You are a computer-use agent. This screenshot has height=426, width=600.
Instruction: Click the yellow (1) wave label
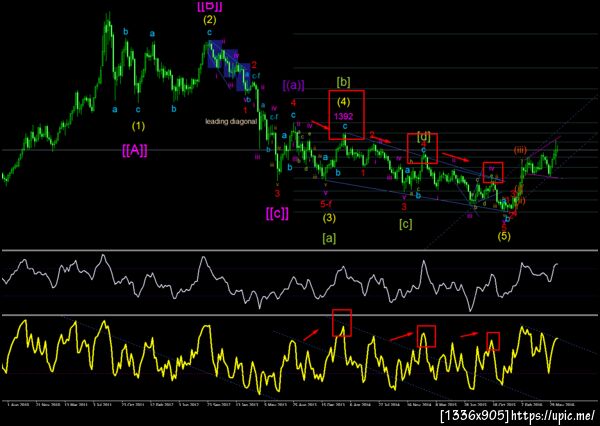point(138,126)
